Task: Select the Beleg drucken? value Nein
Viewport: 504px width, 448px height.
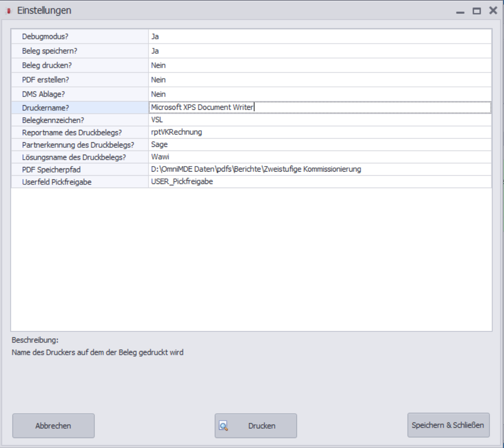Action: (x=320, y=65)
